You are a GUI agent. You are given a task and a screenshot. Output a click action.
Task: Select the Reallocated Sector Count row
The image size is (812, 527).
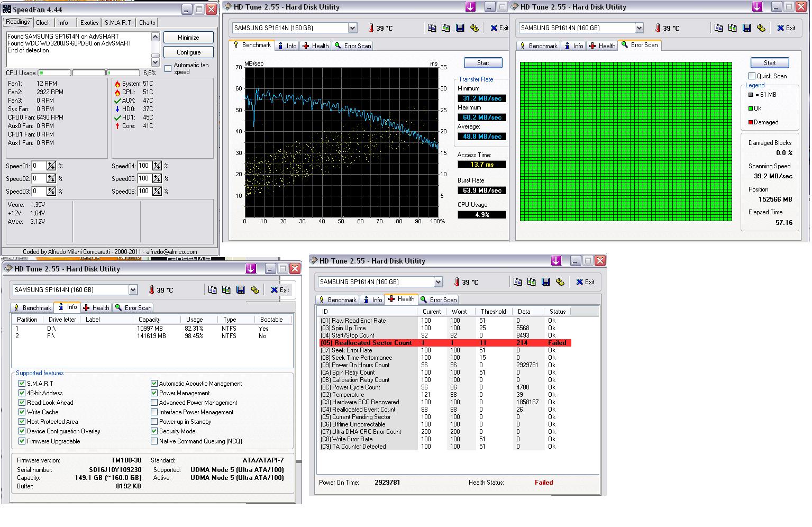tap(445, 343)
